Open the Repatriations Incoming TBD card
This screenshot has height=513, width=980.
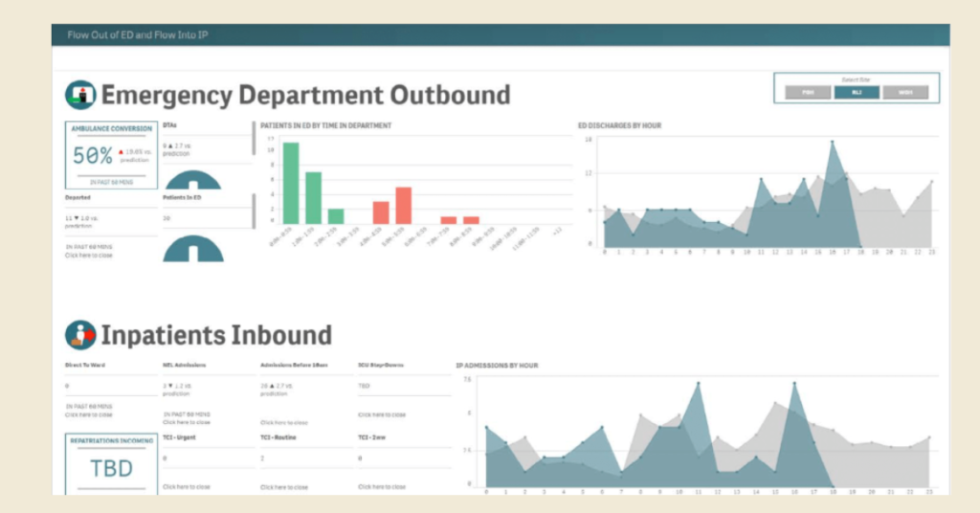[111, 464]
